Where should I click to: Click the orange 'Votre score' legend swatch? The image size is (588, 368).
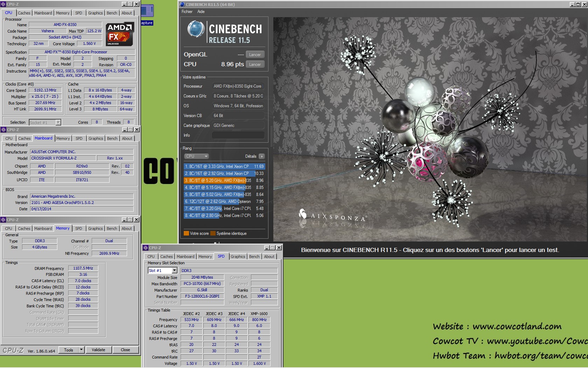click(x=186, y=233)
